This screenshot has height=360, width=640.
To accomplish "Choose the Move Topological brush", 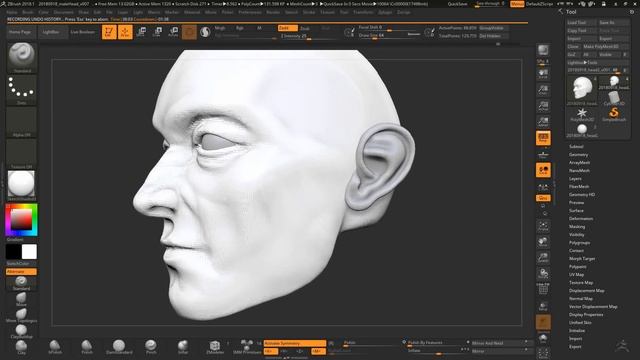I will pos(21,315).
